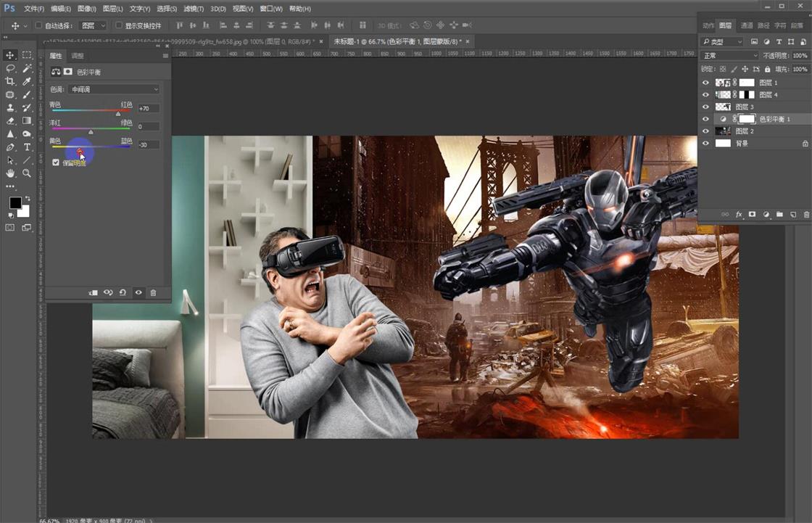This screenshot has height=523, width=812.
Task: Enable the 自动选择 checkbox
Action: pyautogui.click(x=38, y=25)
